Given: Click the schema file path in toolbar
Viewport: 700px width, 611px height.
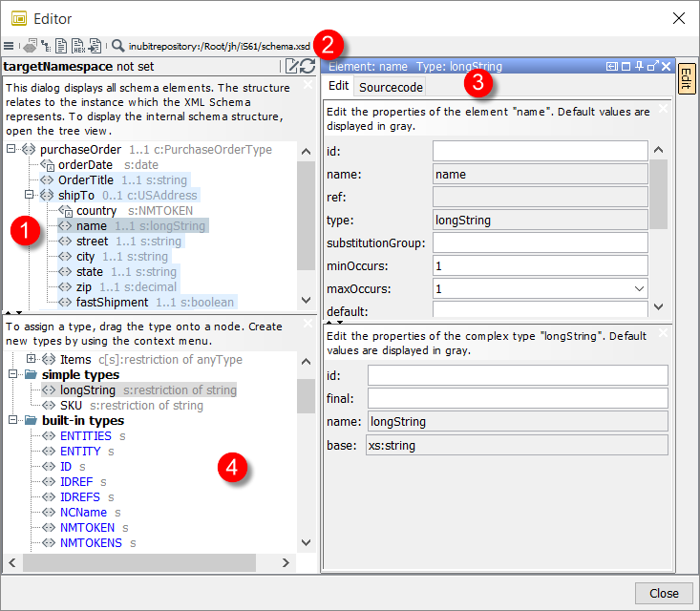Looking at the screenshot, I should (x=220, y=46).
